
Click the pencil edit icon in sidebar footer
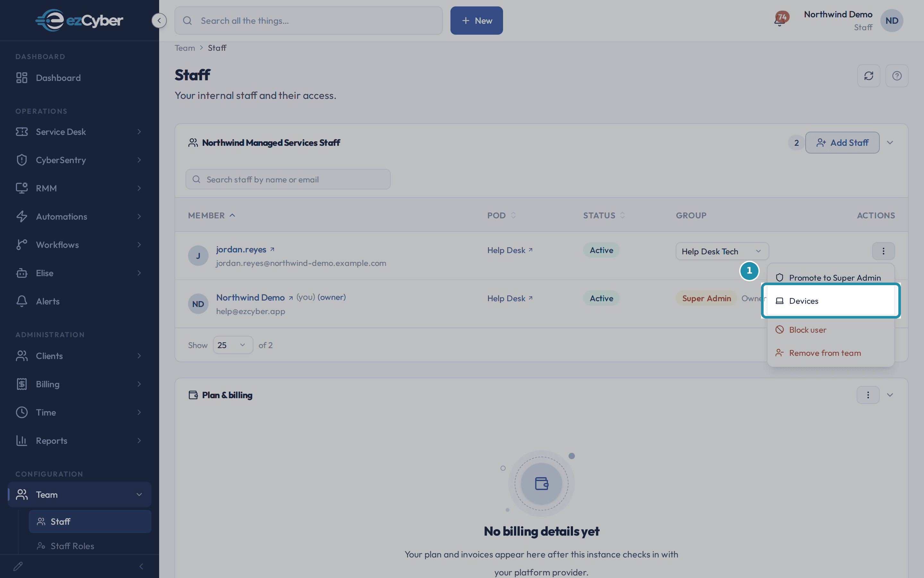pos(18,566)
